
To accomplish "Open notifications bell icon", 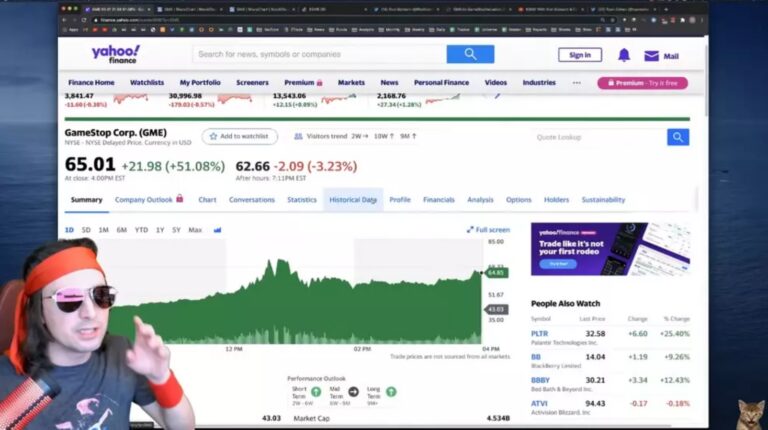I will point(624,55).
